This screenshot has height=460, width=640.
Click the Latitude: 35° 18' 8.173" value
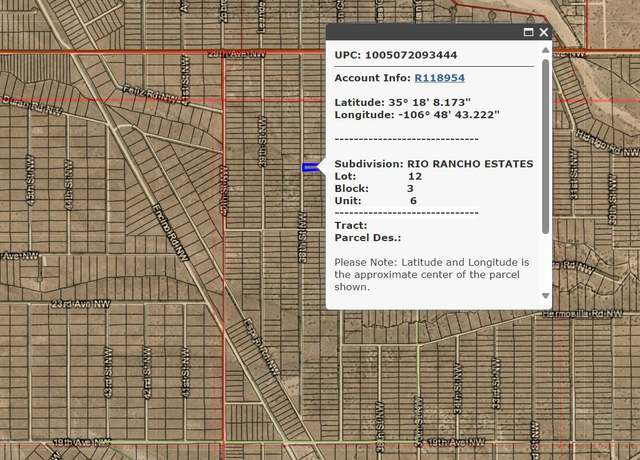point(402,102)
